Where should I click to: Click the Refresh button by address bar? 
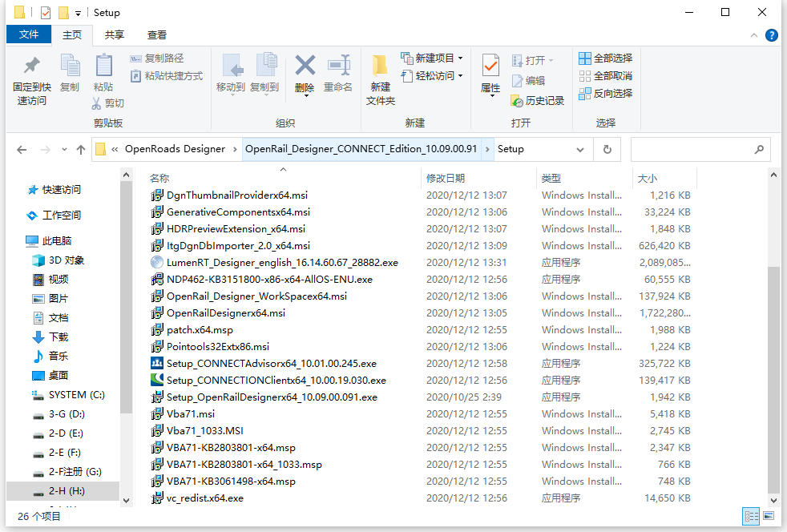(607, 150)
